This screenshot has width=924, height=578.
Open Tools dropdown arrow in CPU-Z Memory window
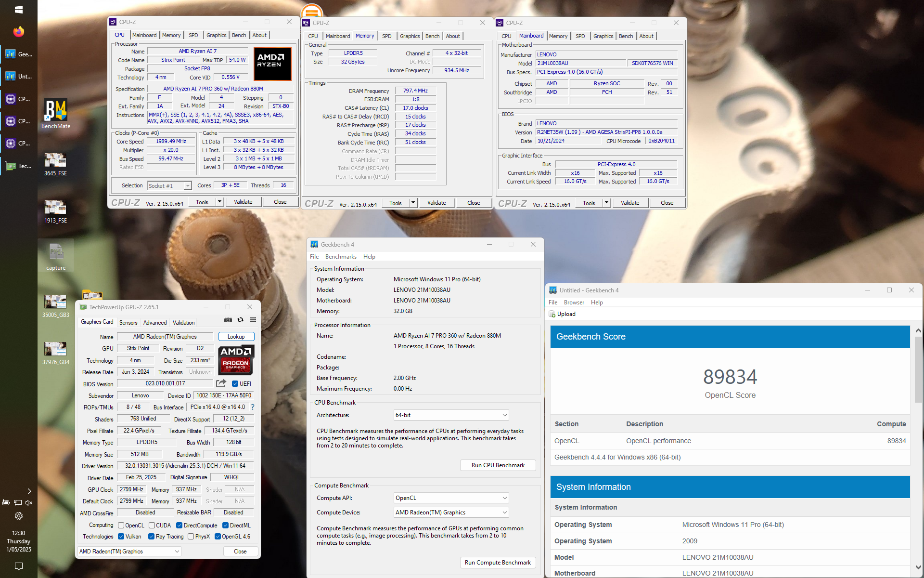(x=413, y=203)
